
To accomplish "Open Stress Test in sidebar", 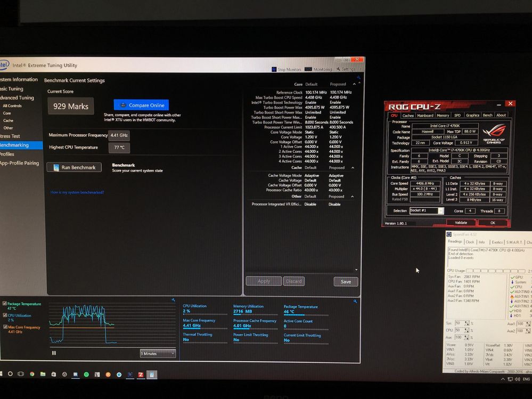I will (10, 136).
